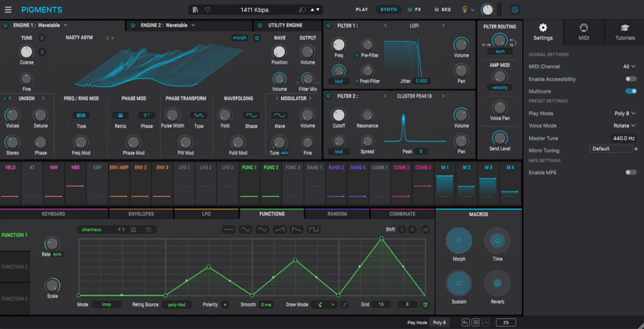
Task: Click the Filter 1 Freq knob
Action: point(339,45)
